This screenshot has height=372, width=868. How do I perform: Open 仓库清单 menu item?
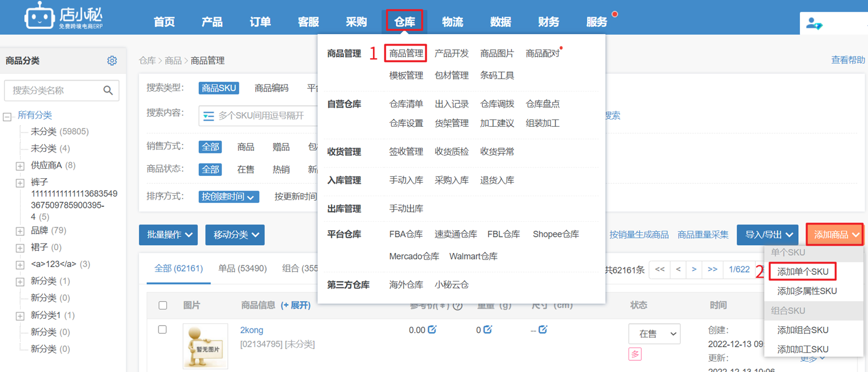click(x=406, y=104)
